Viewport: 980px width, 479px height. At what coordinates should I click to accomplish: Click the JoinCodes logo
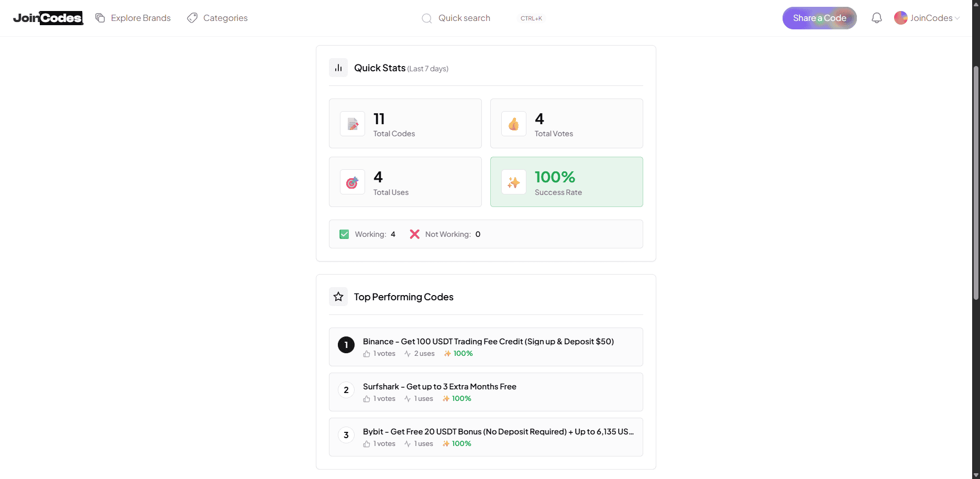click(48, 18)
